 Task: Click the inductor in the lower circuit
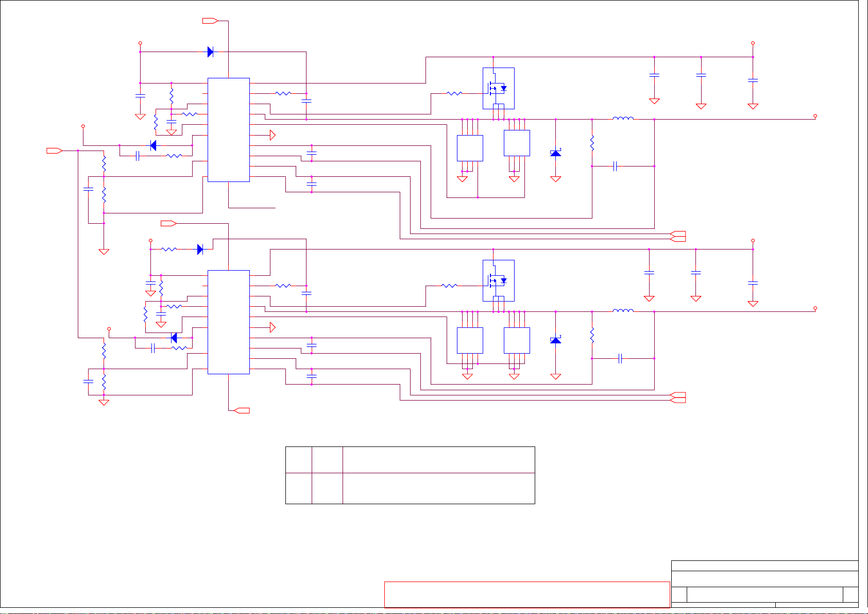[623, 311]
